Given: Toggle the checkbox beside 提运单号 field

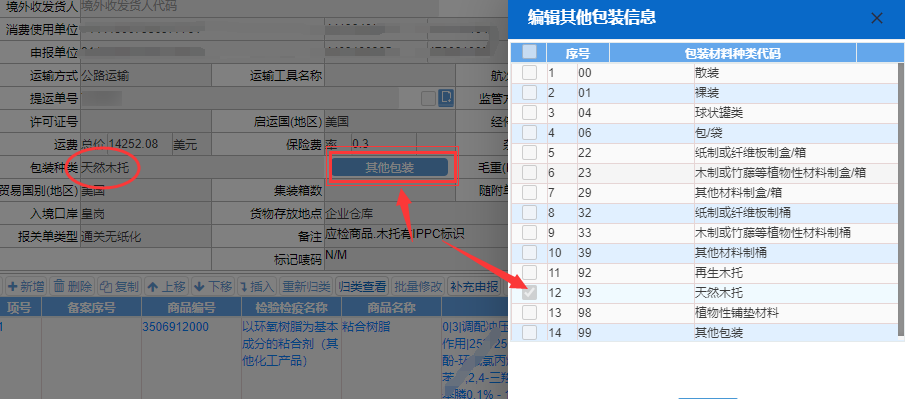Looking at the screenshot, I should pos(428,99).
